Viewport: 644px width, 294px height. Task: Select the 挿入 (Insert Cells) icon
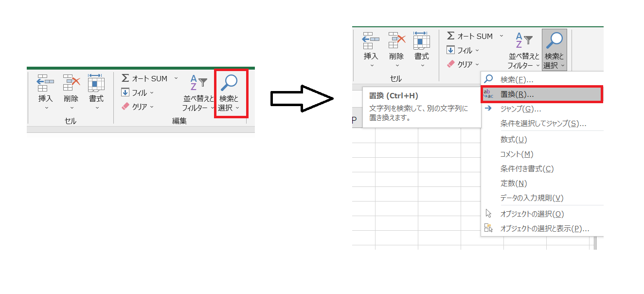pos(370,41)
